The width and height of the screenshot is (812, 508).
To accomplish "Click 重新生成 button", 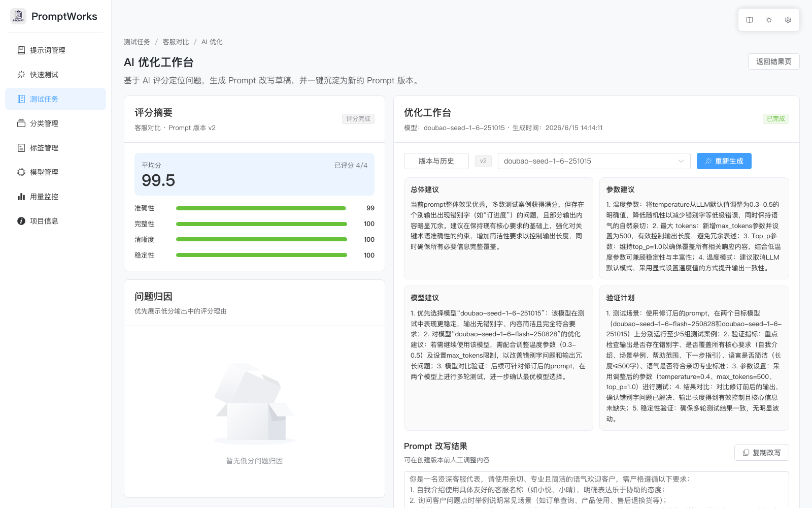I will click(724, 161).
